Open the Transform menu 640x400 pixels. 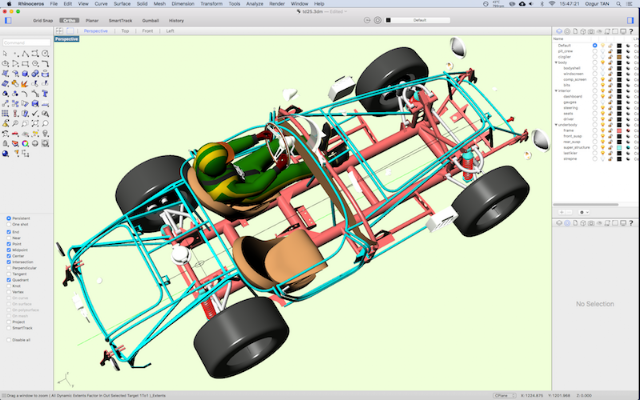[x=211, y=4]
